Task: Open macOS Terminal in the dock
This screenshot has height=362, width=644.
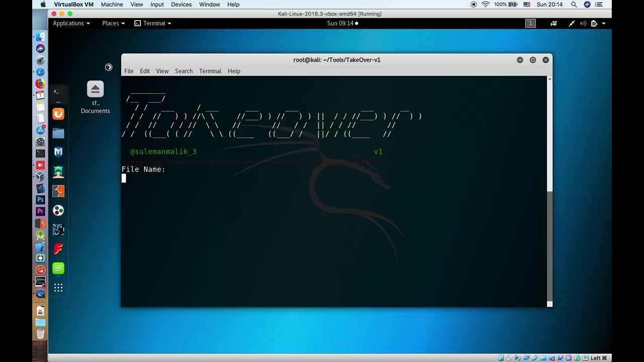Action: [x=40, y=153]
